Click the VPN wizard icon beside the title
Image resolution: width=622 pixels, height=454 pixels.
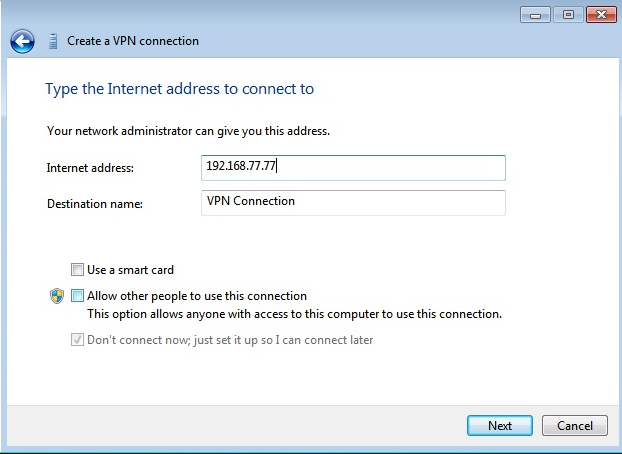[x=52, y=41]
